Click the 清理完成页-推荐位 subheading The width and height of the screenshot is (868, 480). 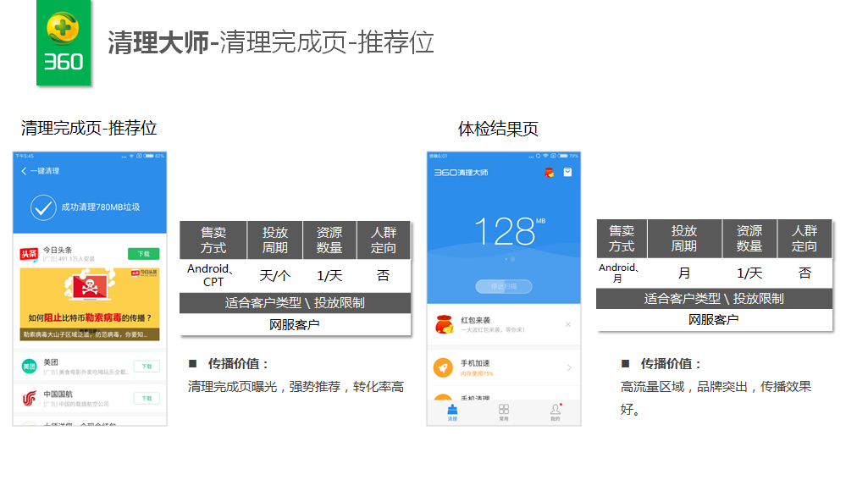tap(89, 129)
